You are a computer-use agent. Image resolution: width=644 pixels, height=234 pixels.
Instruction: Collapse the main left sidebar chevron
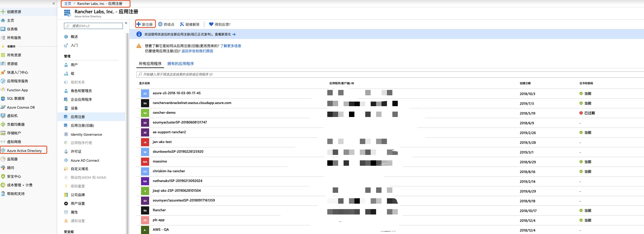pos(54,4)
